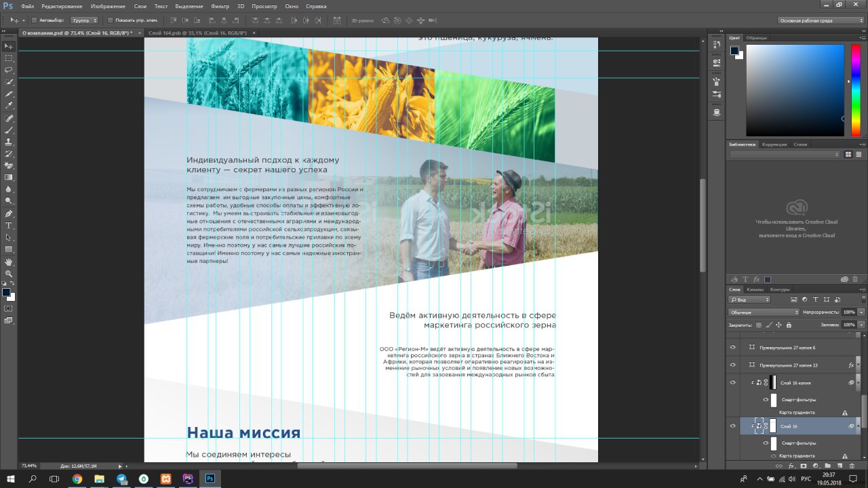Image resolution: width=868 pixels, height=488 pixels.
Task: Create new fill or adjustment layer
Action: click(x=815, y=466)
